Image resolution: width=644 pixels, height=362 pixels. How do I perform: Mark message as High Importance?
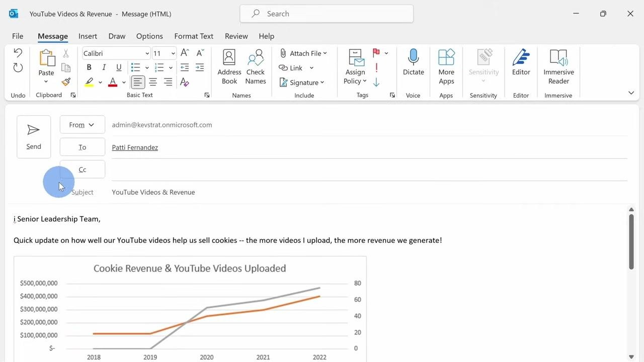(376, 67)
